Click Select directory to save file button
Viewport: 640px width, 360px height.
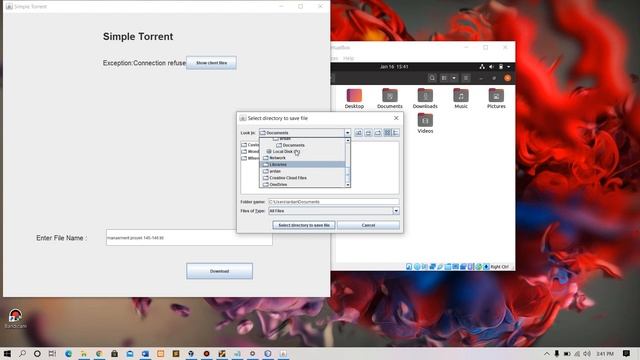click(x=304, y=225)
